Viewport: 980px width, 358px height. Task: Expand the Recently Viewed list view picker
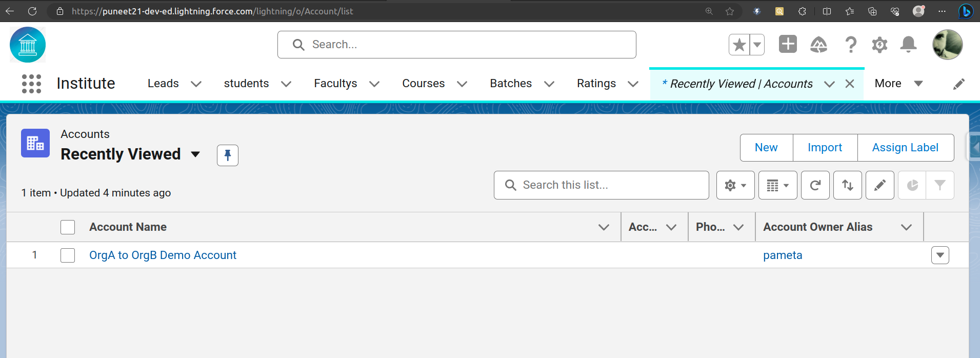coord(195,154)
